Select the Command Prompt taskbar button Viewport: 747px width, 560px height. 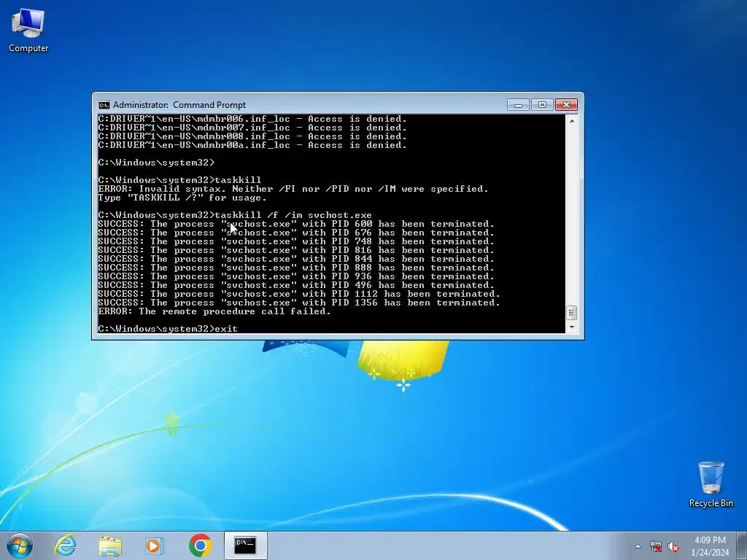pos(245,545)
